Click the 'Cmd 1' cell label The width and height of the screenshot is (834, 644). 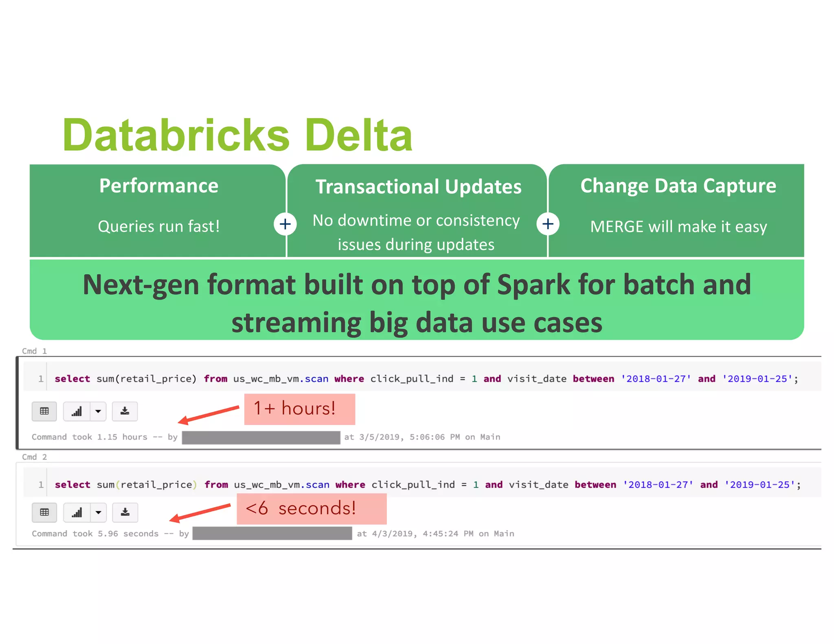35,351
